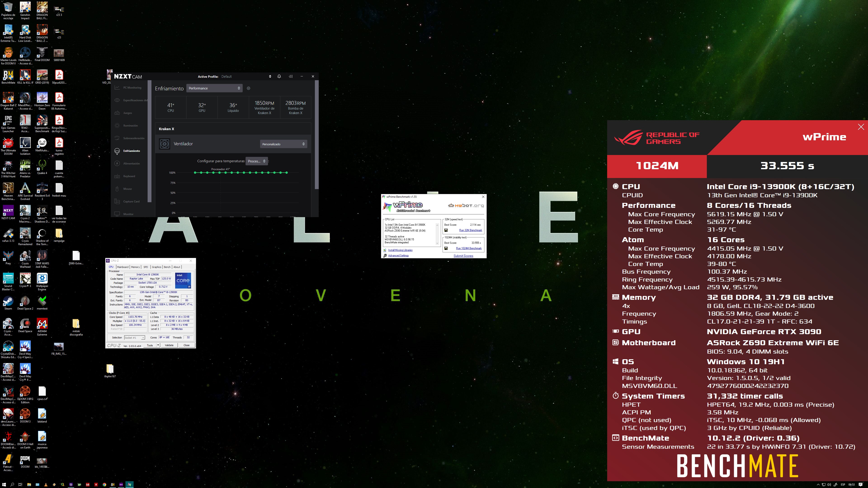Click Advanced Settings link in wPrime
This screenshot has width=868, height=488.
click(398, 256)
